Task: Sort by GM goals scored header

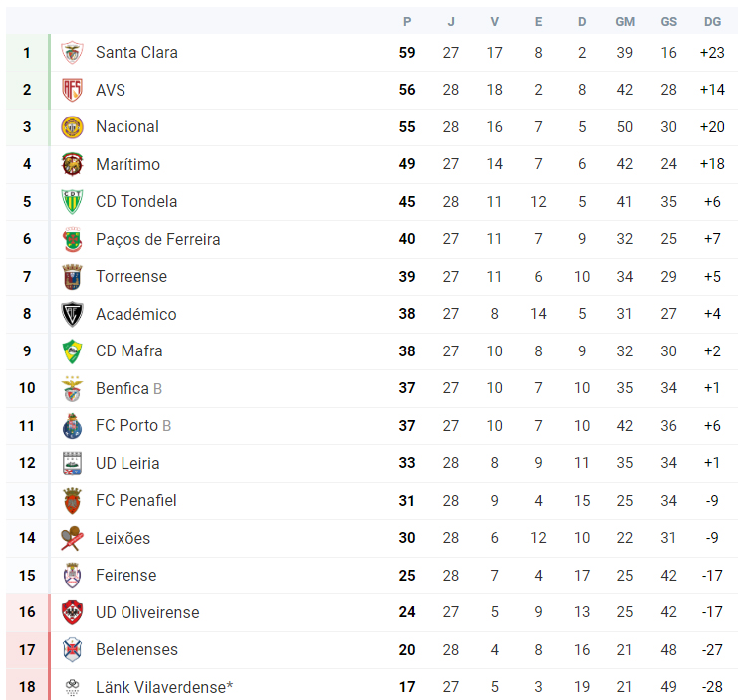Action: point(625,22)
